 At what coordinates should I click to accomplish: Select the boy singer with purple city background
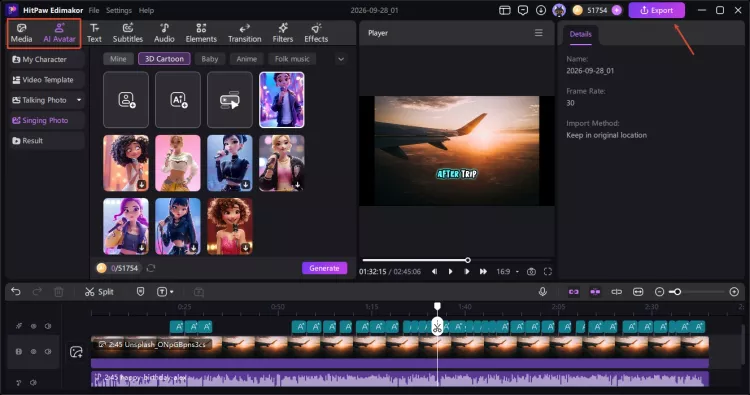coord(282,100)
